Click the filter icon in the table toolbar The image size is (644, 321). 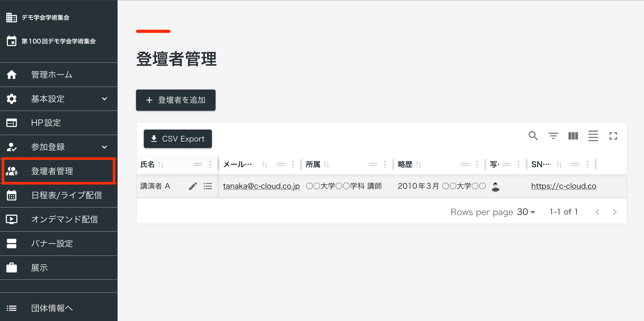click(554, 136)
